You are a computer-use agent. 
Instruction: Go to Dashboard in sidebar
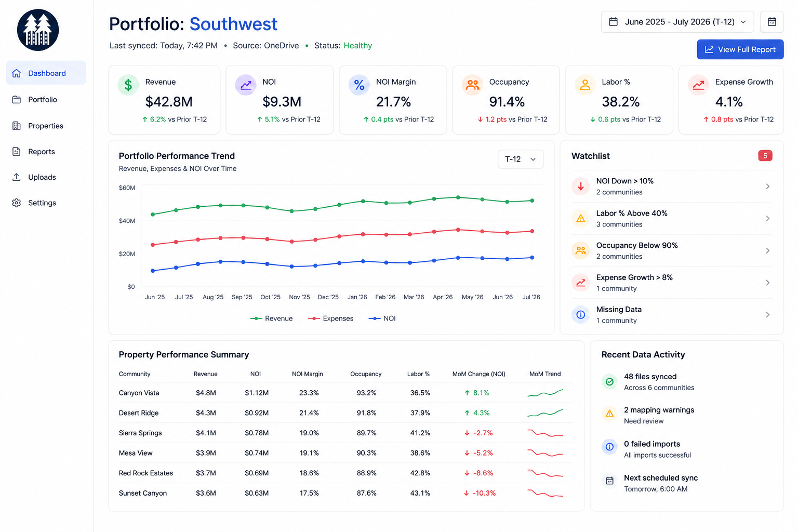[46, 73]
